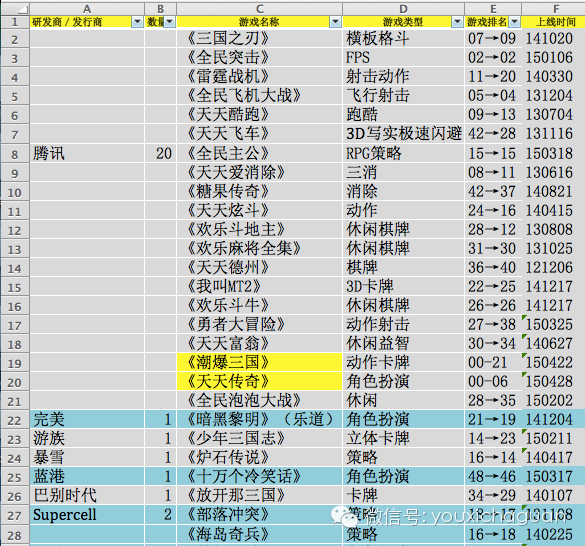Select cell 《全民飞机大战》
585x546 pixels.
click(x=260, y=96)
